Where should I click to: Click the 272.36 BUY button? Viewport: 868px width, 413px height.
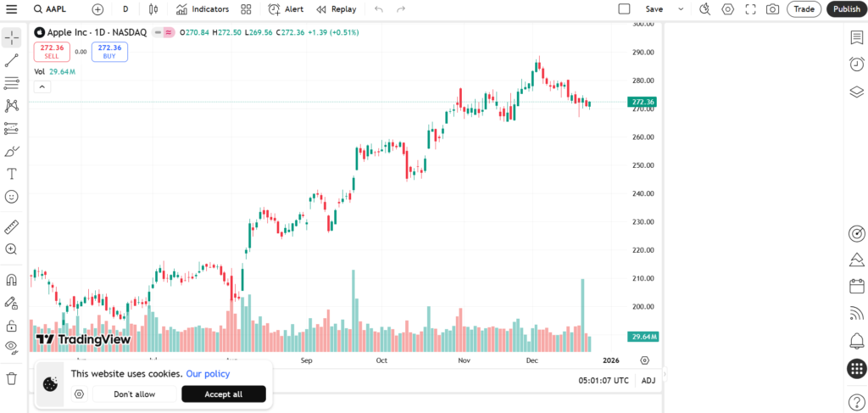[x=109, y=52]
